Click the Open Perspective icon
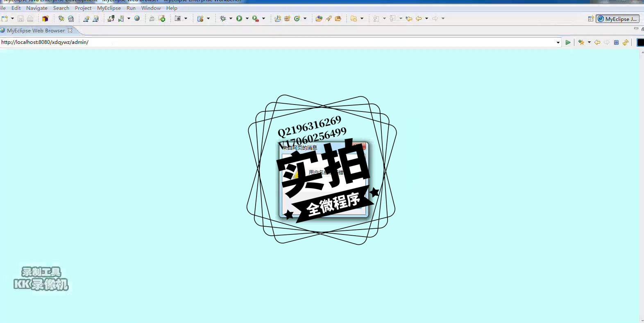Image resolution: width=644 pixels, height=323 pixels. 591,19
